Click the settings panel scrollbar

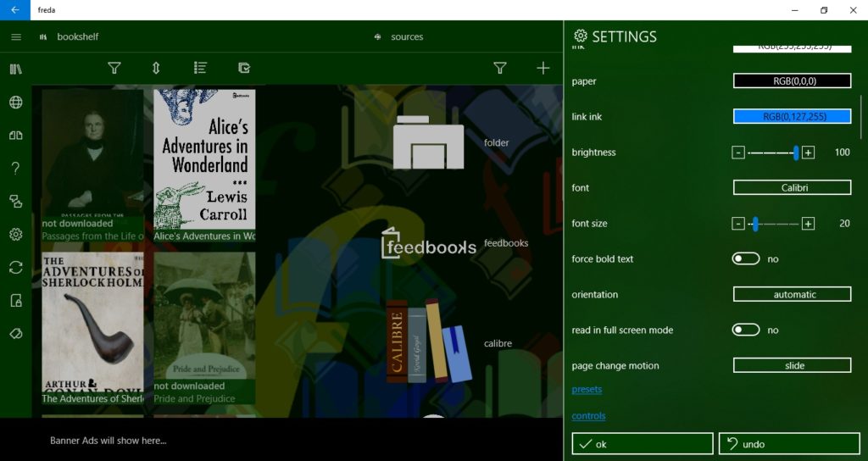click(861, 117)
